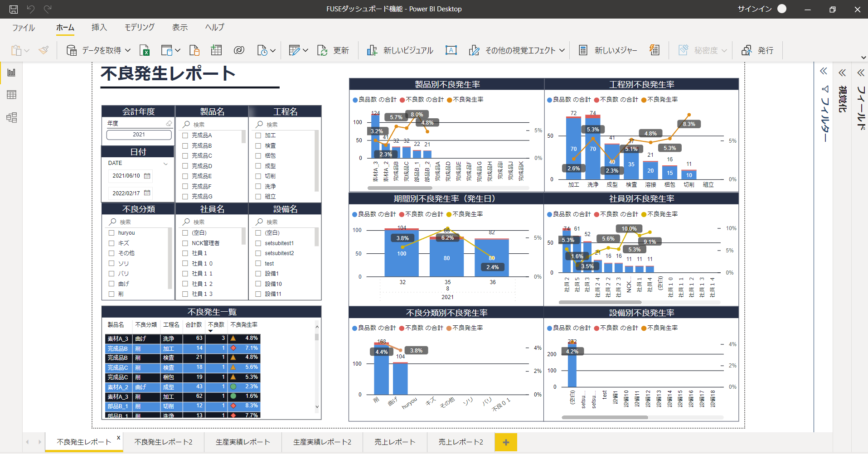Image resolution: width=868 pixels, height=454 pixels.
Task: Click the Excel workbook import icon
Action: (145, 50)
